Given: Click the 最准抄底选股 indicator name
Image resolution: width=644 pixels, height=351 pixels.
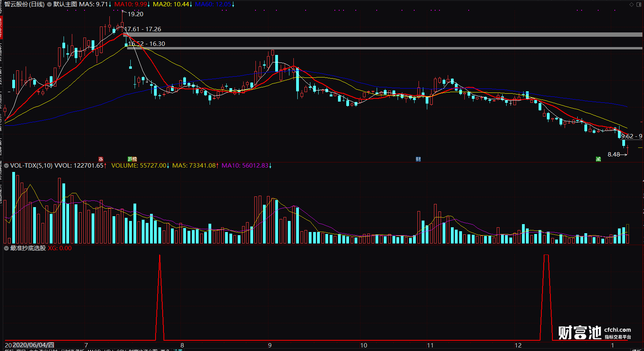Looking at the screenshot, I should pos(28,248).
